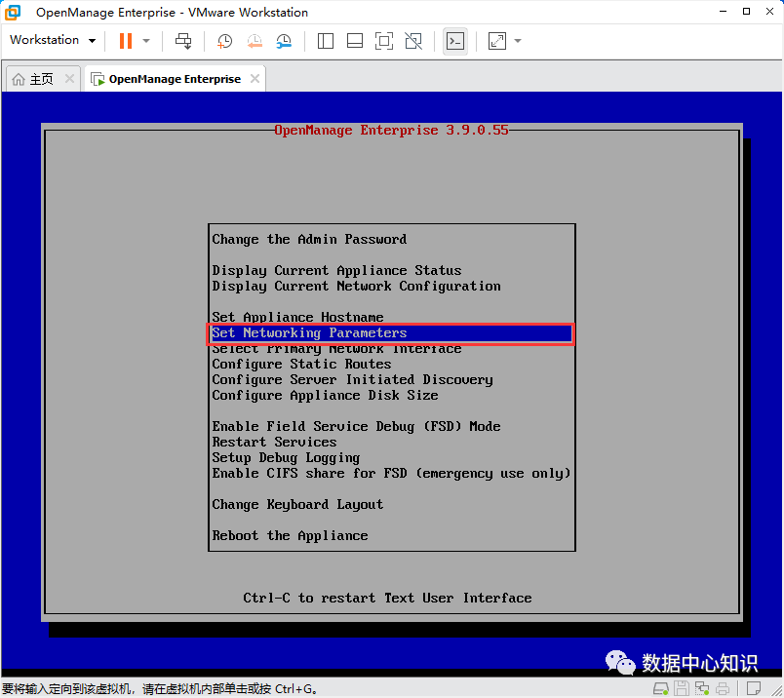
Task: Select Setup Debug Logging
Action: point(286,458)
